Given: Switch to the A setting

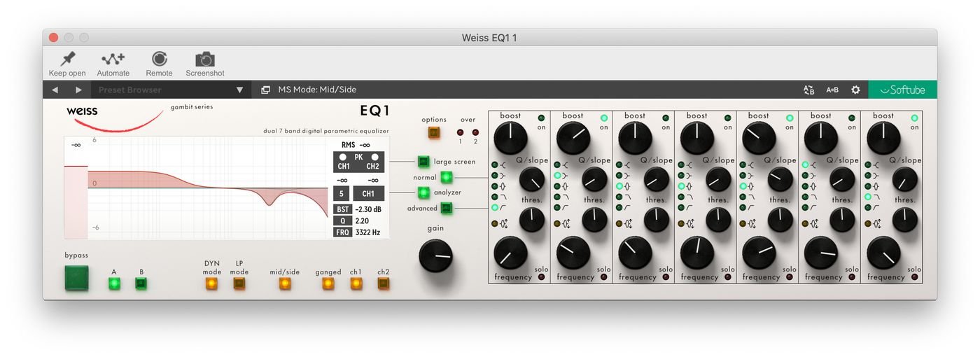Looking at the screenshot, I should coord(114,283).
